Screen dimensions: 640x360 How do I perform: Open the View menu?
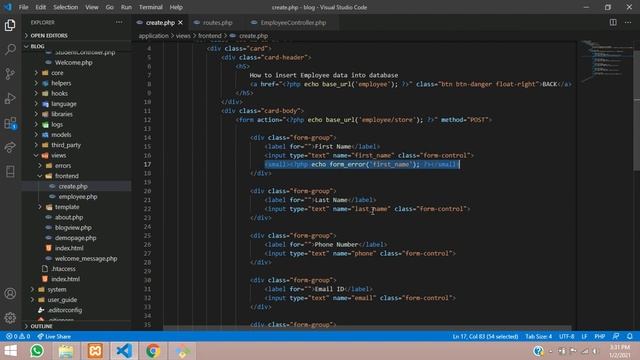pyautogui.click(x=91, y=7)
